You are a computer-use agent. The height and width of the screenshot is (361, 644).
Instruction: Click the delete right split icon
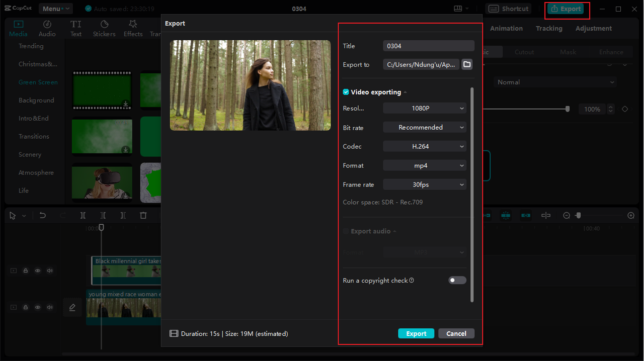pos(123,215)
